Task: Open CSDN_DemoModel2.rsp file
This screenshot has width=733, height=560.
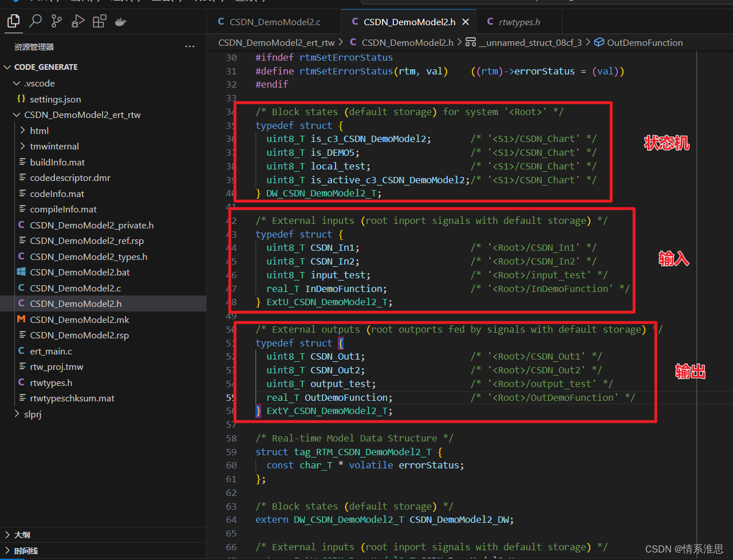Action: pyautogui.click(x=103, y=335)
